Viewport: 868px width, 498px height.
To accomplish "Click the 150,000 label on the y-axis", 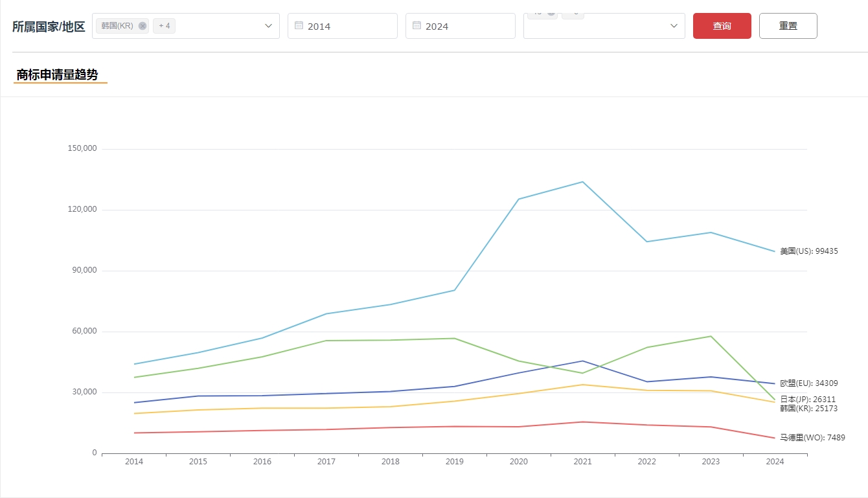I will pyautogui.click(x=82, y=148).
